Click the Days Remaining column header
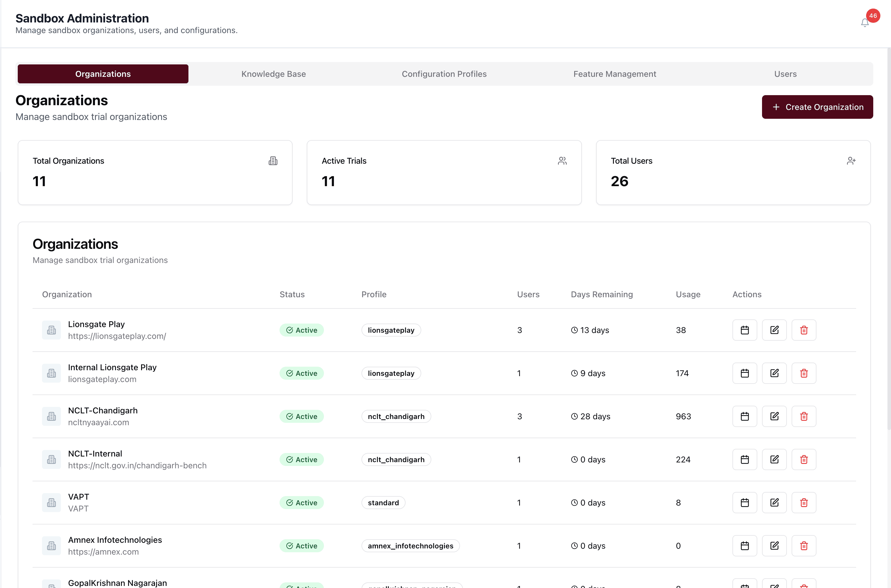 pos(602,294)
